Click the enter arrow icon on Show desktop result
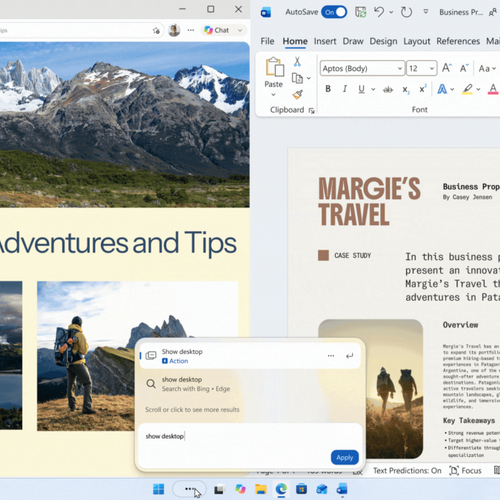The height and width of the screenshot is (500, 500). 349,356
